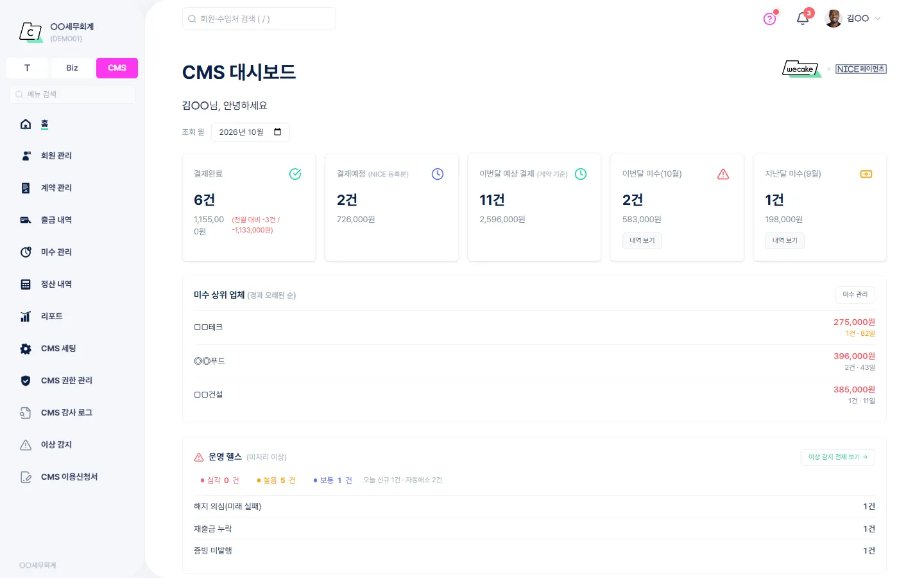Click the 정산 내역 calculator icon
Screen dimensions: 924x578
coord(26,285)
